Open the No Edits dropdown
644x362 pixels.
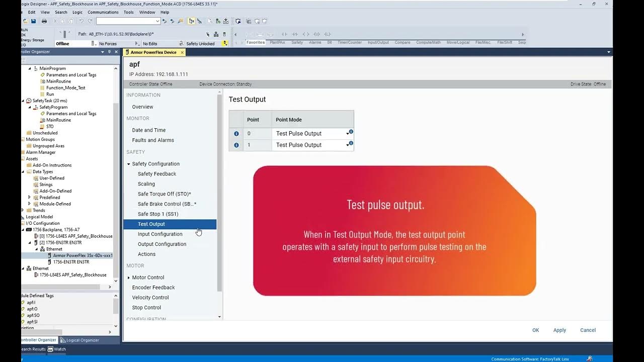click(182, 44)
